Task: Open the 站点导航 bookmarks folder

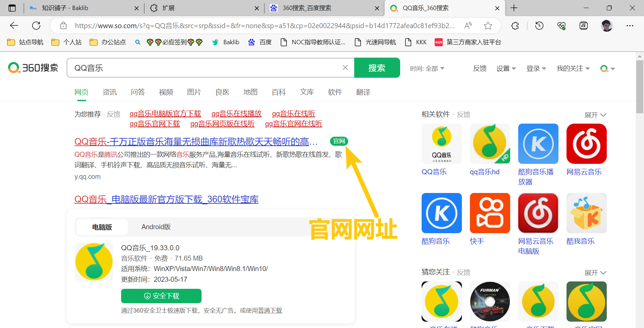Action: [25, 42]
